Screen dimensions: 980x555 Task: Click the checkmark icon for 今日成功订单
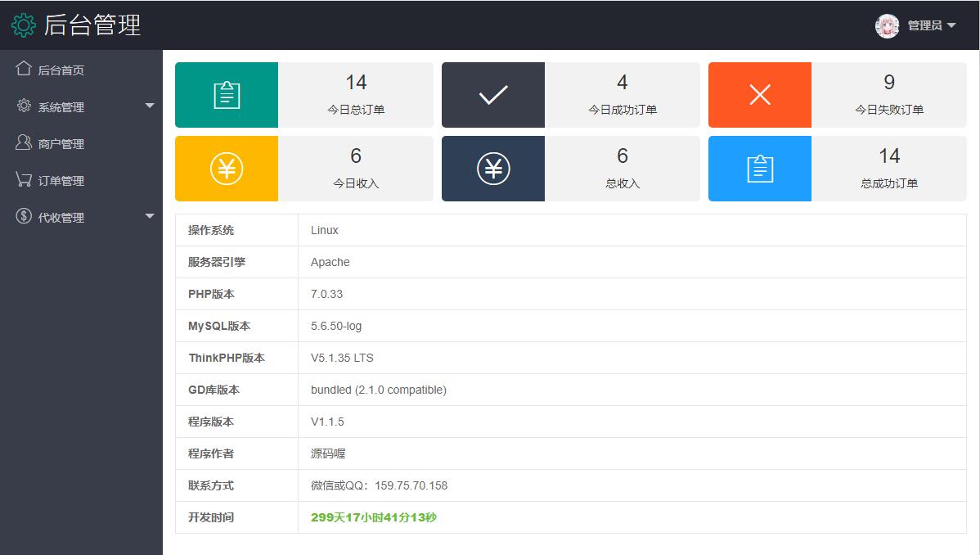[x=493, y=95]
